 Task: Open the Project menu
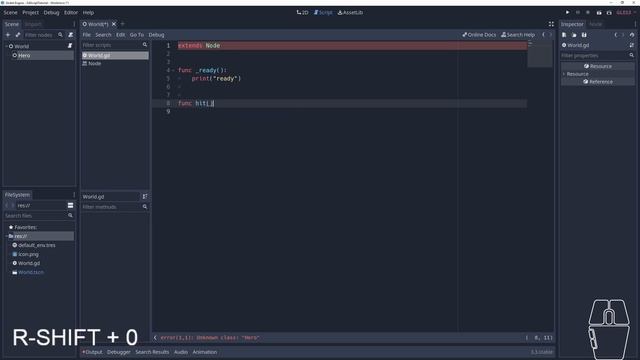[x=30, y=13]
